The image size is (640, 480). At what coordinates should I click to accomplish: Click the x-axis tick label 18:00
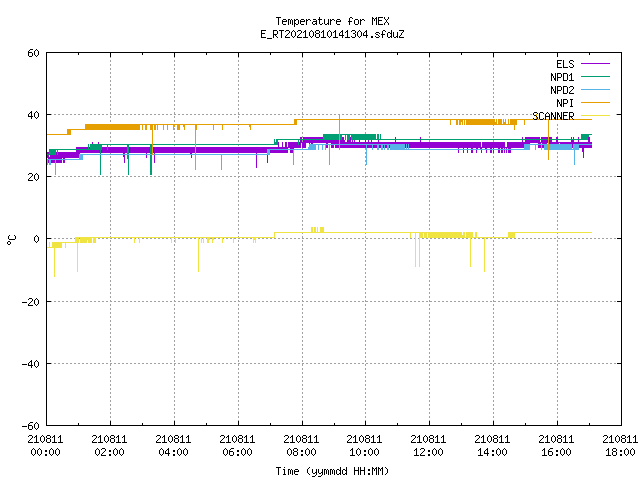coord(620,452)
